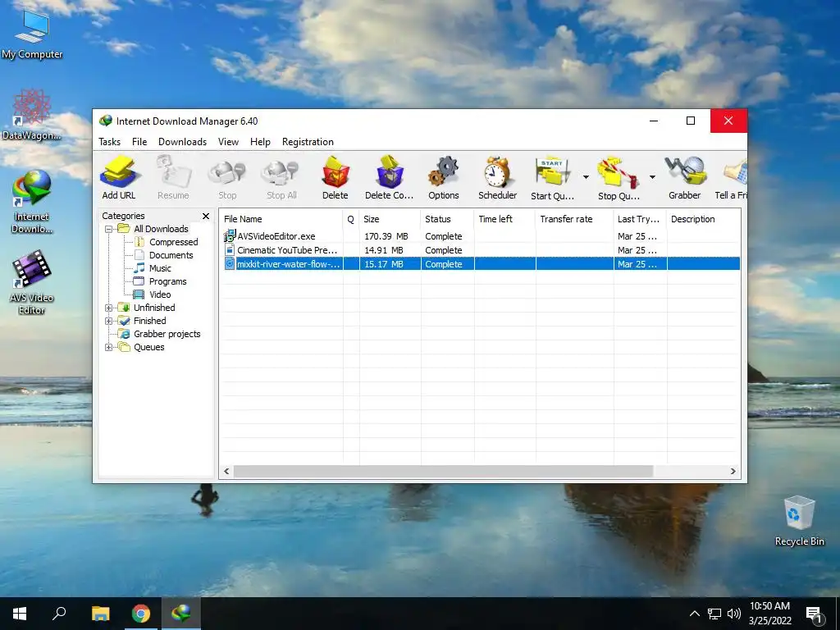Viewport: 840px width, 630px height.
Task: Click the Stop toolbar icon
Action: click(x=227, y=178)
